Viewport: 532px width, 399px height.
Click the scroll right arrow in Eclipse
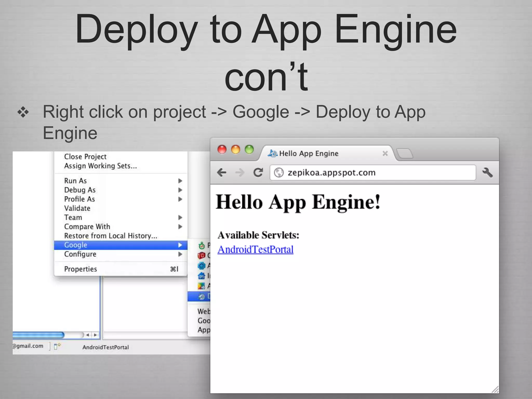coord(95,335)
